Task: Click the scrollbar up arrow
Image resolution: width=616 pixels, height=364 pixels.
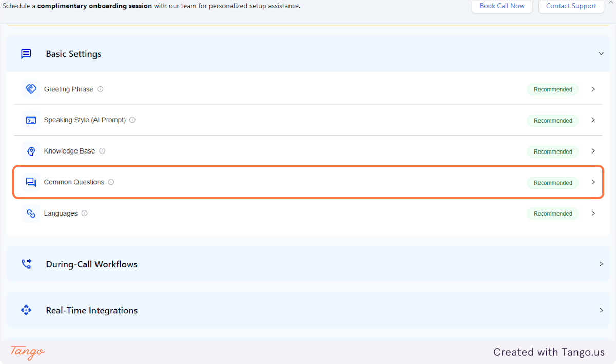Action: click(x=612, y=3)
